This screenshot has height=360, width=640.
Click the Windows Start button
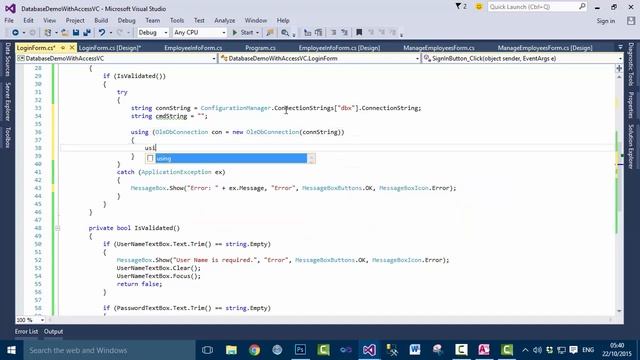click(11, 350)
